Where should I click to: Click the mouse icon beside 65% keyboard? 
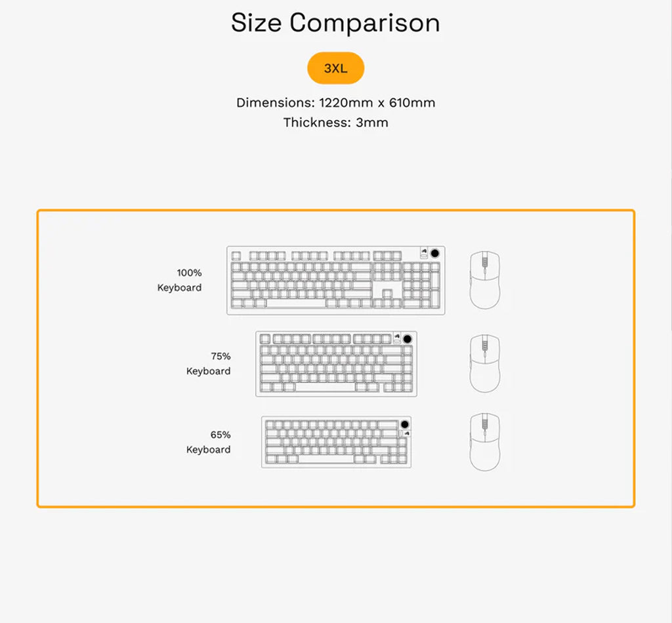485,442
